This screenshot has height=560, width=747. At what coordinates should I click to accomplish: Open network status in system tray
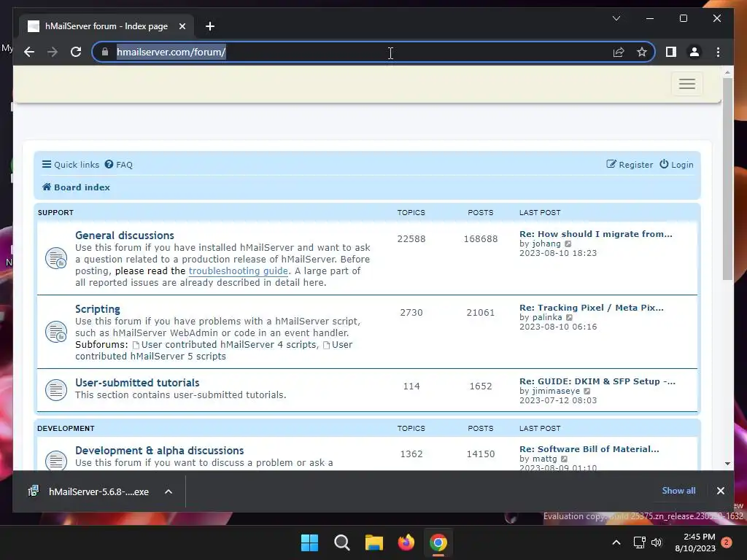click(x=639, y=542)
